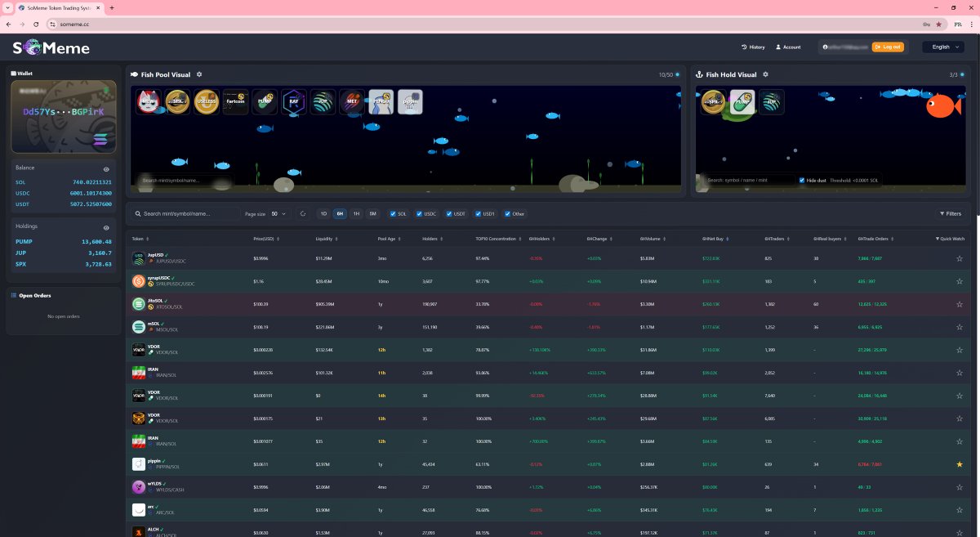Open the JUP holding in wallet
The height and width of the screenshot is (537, 980).
[63, 253]
